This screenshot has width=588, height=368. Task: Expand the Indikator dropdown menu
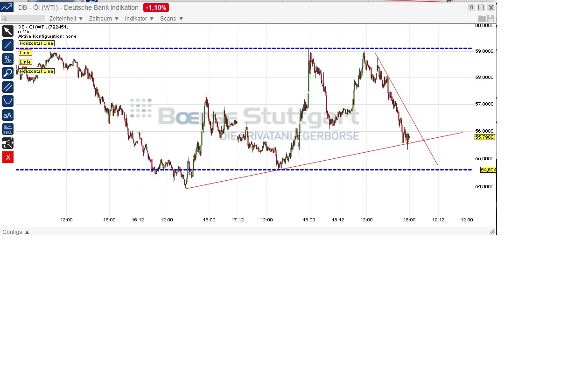[x=138, y=18]
